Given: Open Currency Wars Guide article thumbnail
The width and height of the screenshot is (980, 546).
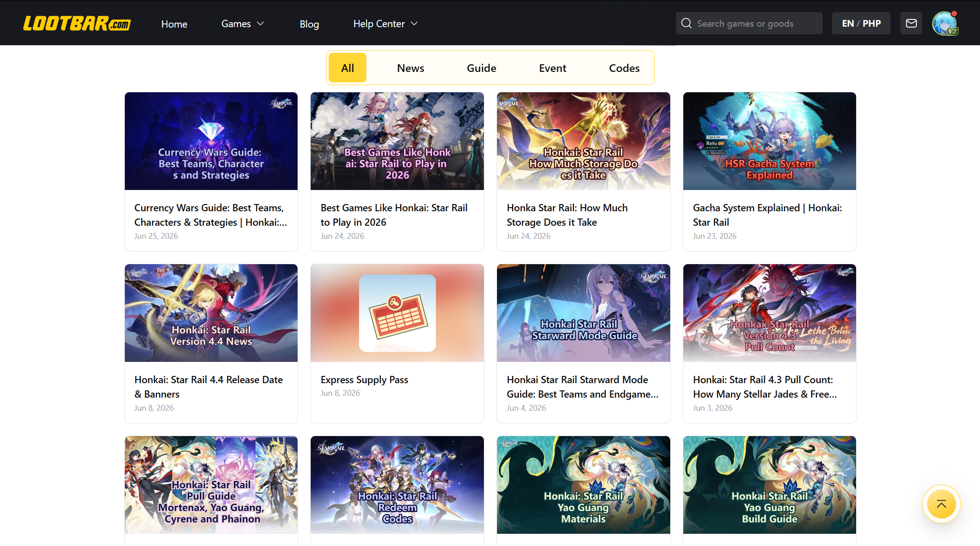Looking at the screenshot, I should 211,141.
